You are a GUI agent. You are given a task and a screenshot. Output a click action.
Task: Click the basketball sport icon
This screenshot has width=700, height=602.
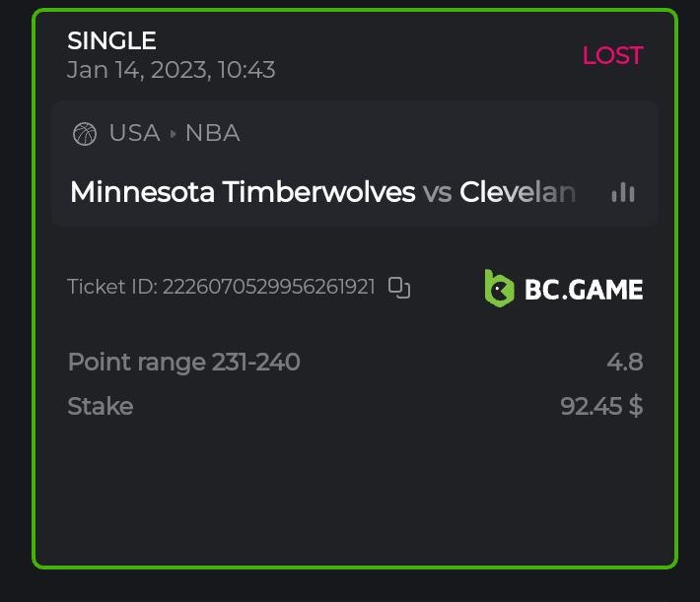[85, 133]
